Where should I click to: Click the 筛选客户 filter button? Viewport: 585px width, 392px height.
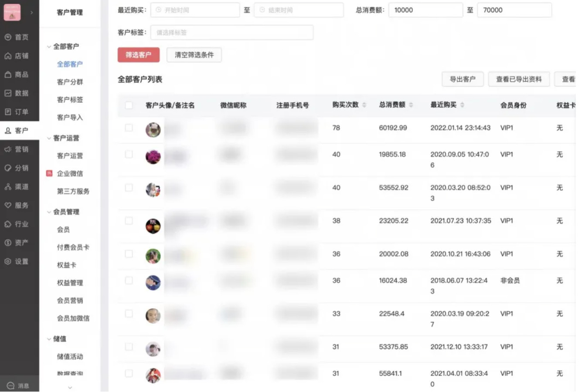point(138,55)
